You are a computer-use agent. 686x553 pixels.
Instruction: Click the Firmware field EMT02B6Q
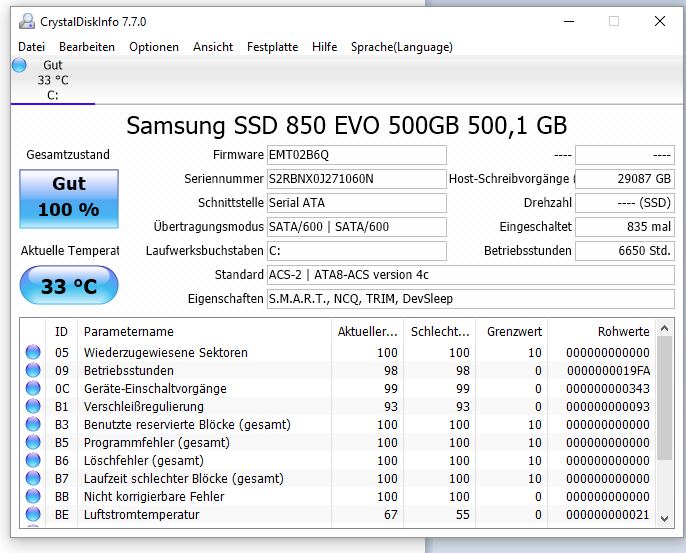[357, 155]
